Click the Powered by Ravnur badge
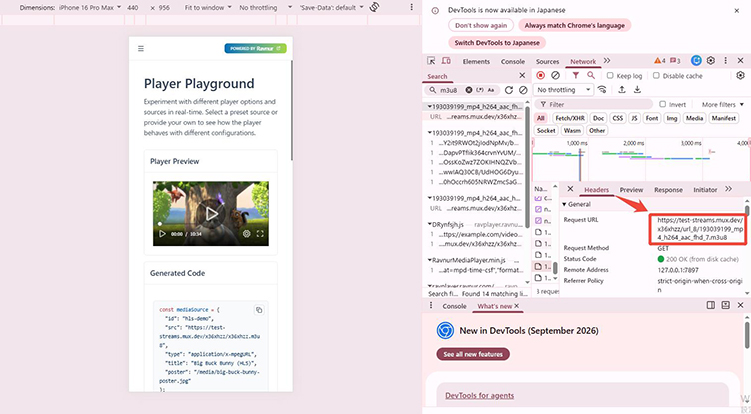Viewport: 751px width, 414px height. (x=255, y=48)
